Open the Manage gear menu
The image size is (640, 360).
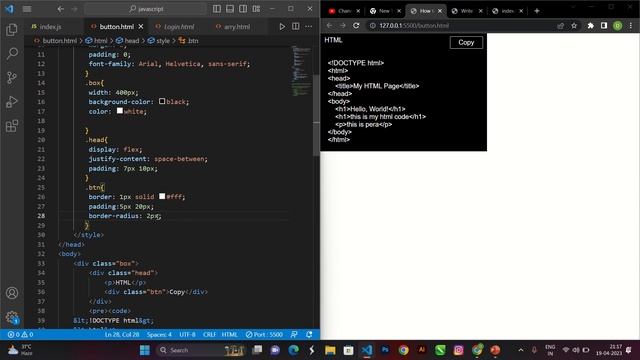tap(12, 317)
